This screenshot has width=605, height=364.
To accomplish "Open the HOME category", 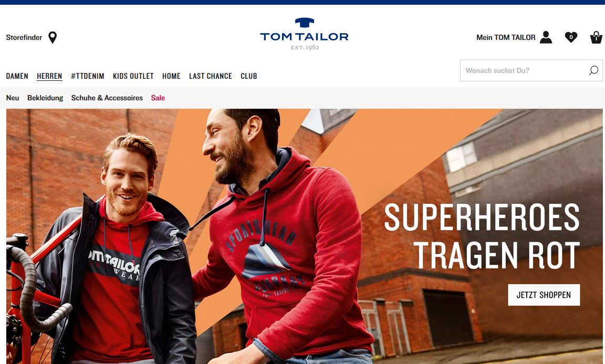I will pos(171,76).
